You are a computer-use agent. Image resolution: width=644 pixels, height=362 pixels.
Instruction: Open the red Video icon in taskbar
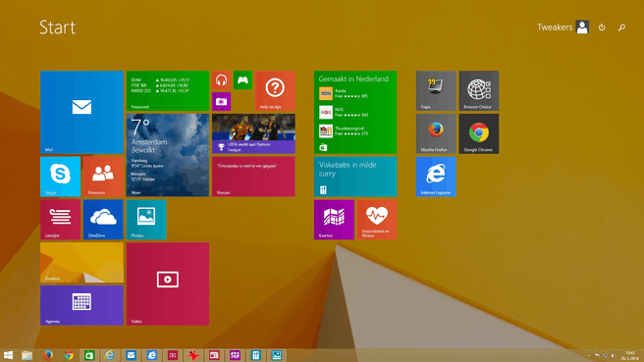coord(173,355)
